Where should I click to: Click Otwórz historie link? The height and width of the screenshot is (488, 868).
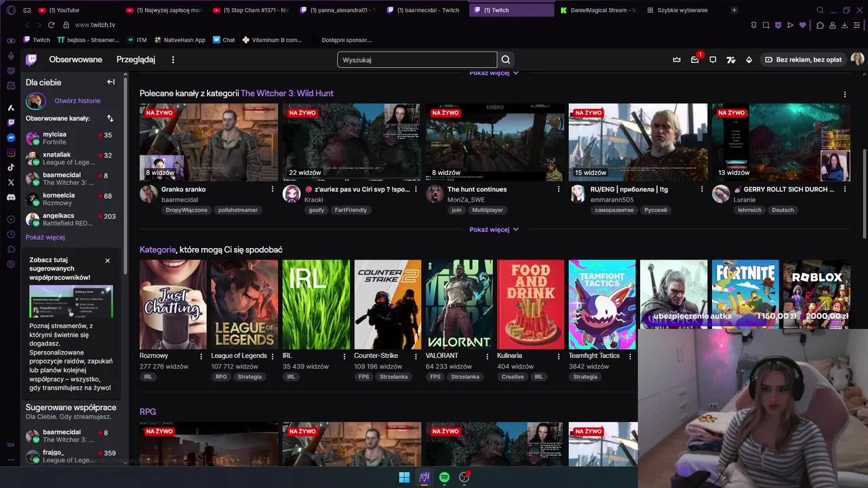click(77, 101)
